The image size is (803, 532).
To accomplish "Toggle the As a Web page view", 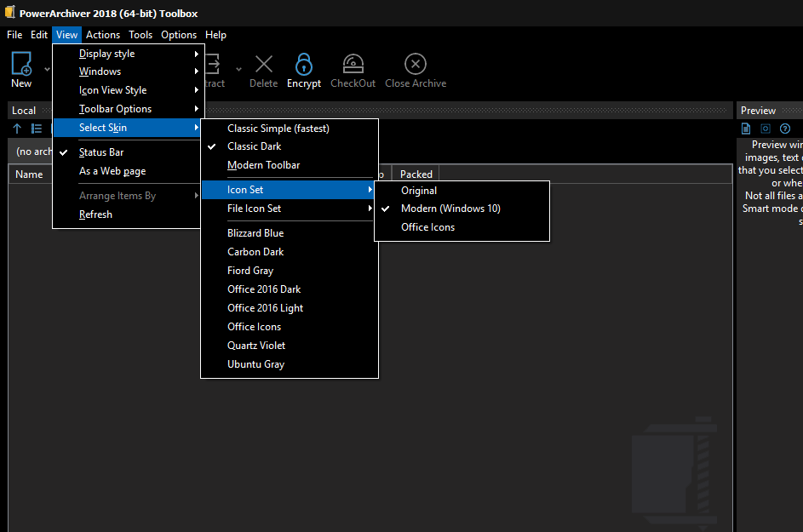I will tap(127, 171).
